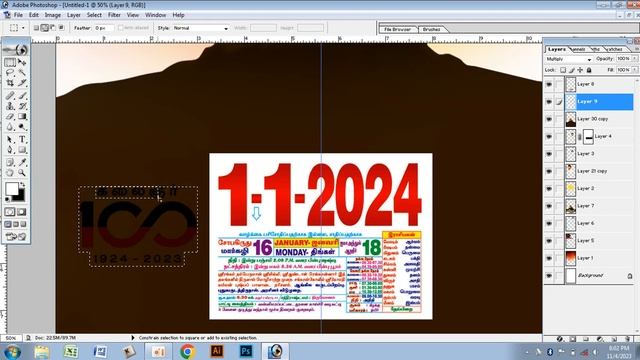640x360 pixels.
Task: Hide Layer 30 copy eye icon
Action: coord(549,119)
